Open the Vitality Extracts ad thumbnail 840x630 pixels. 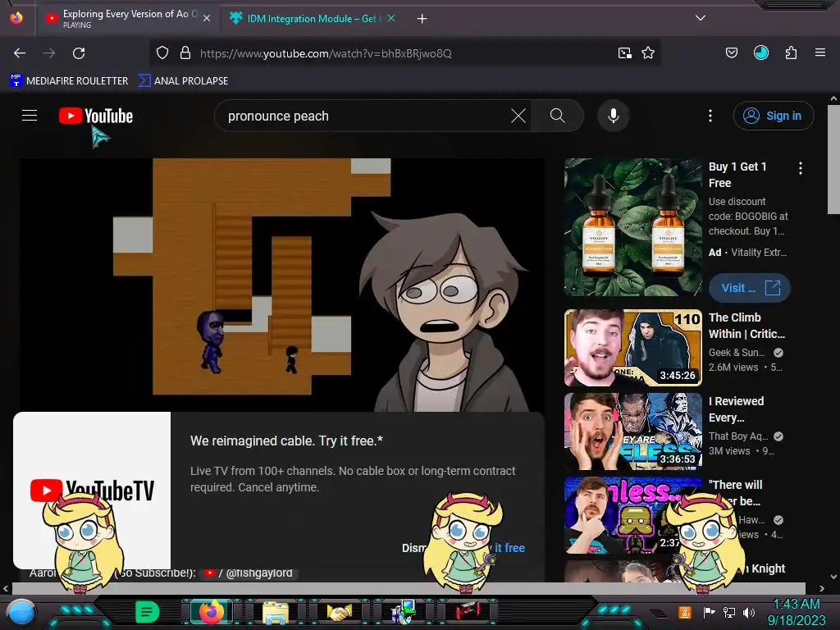632,227
